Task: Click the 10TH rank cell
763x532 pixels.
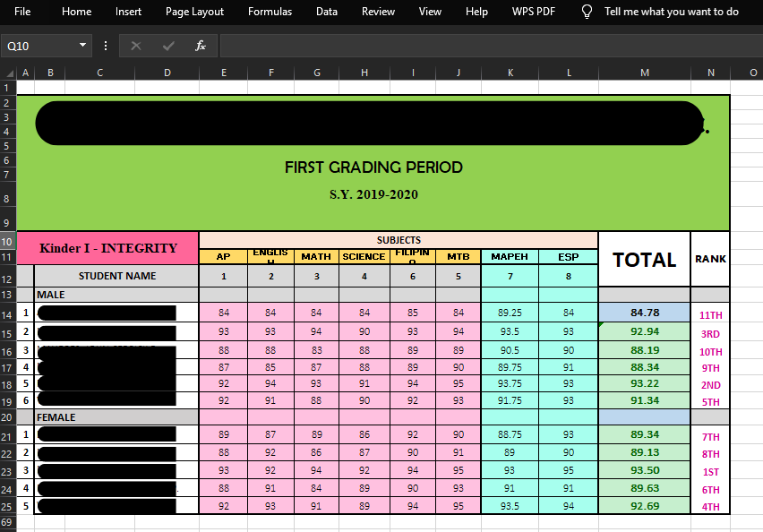Action: (710, 352)
